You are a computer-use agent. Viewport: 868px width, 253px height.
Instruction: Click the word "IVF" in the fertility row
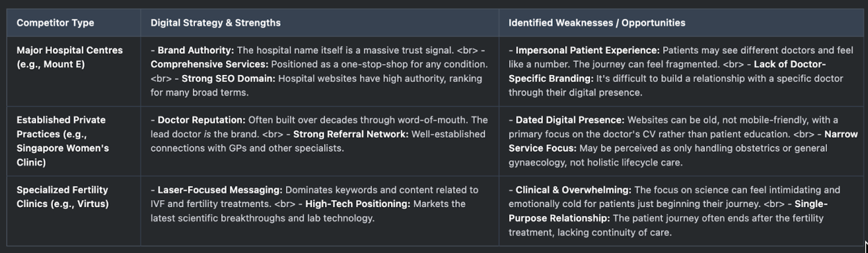[158, 204]
